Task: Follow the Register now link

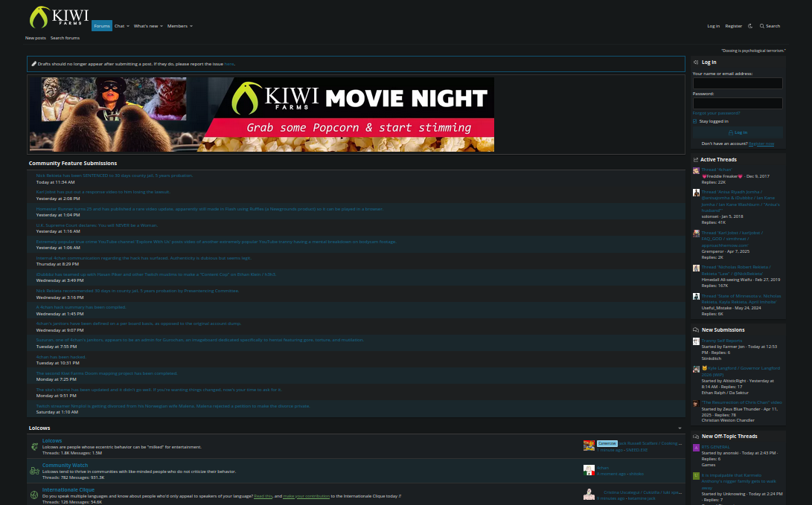Action: 761,144
